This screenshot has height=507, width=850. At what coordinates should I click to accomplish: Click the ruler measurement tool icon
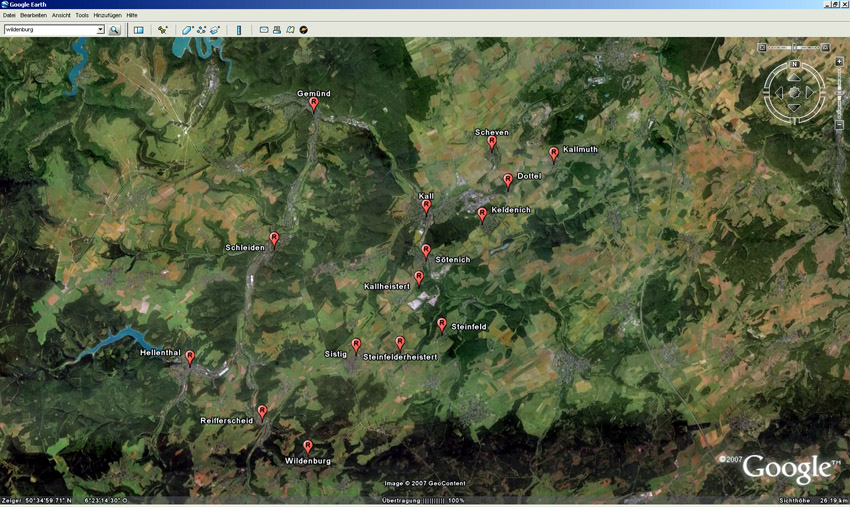(239, 30)
